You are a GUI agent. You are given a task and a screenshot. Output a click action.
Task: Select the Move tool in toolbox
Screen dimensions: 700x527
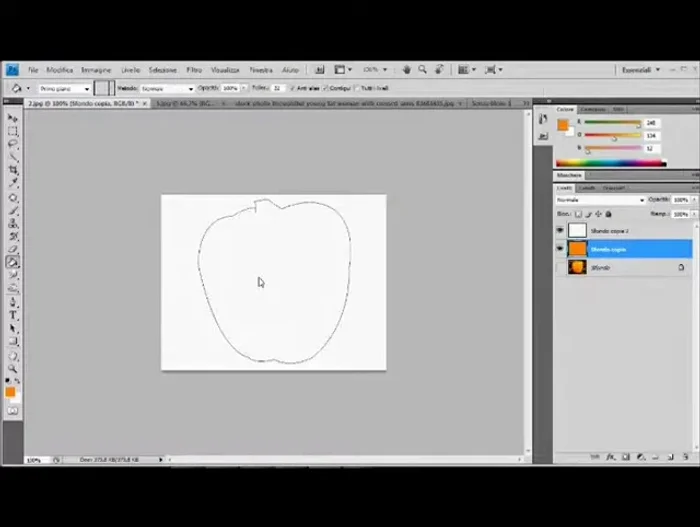[x=13, y=118]
